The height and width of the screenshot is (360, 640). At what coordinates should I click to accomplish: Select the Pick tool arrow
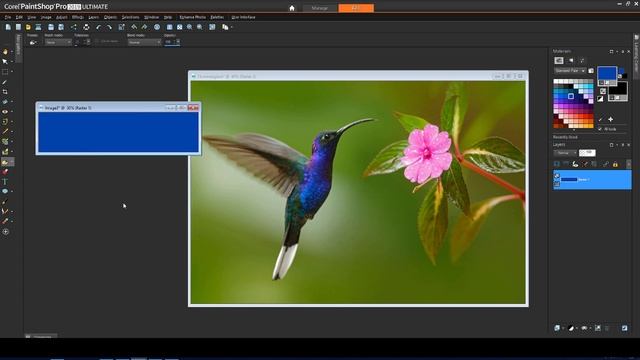coord(5,62)
